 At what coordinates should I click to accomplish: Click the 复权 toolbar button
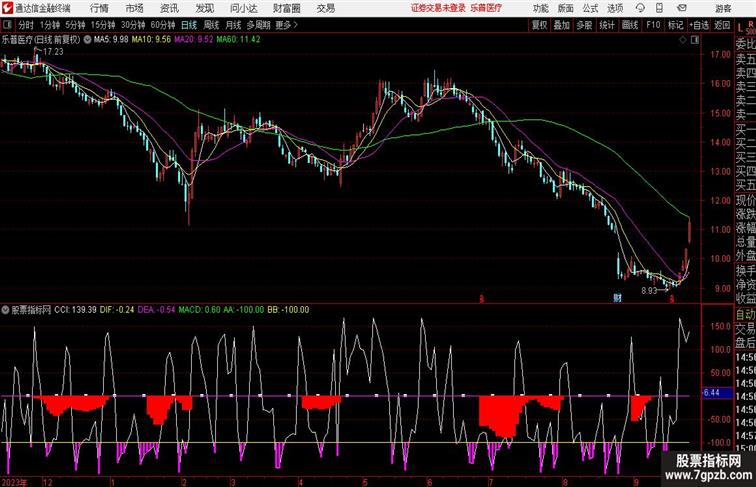(540, 25)
